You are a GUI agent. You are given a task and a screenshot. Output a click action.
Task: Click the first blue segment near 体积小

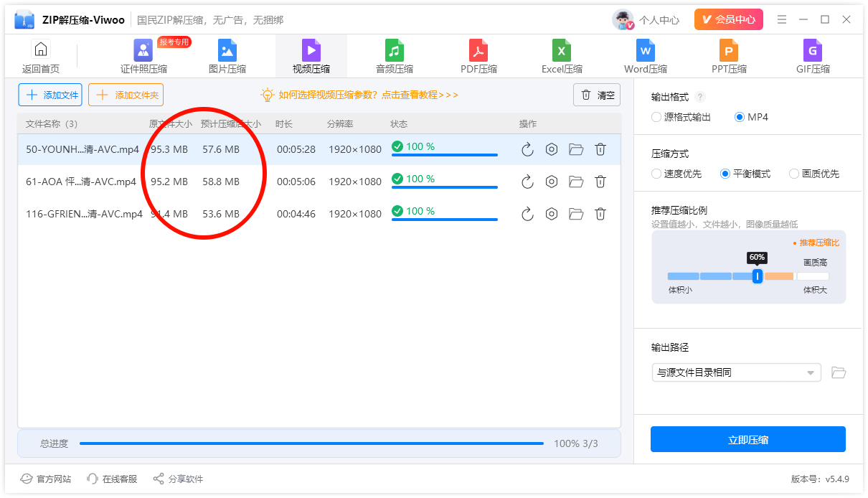683,276
